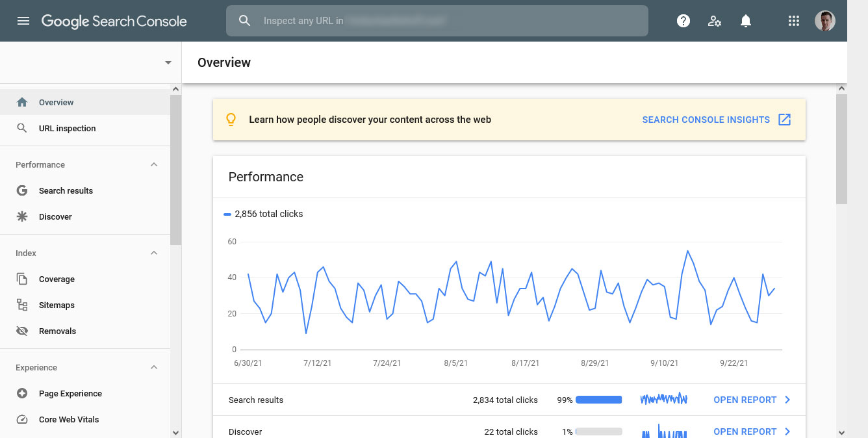Click the Page Experience icon
This screenshot has height=438, width=868.
[22, 393]
